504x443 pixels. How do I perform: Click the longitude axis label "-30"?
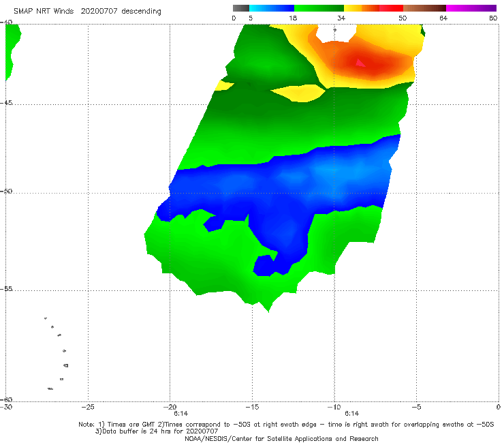[6, 407]
